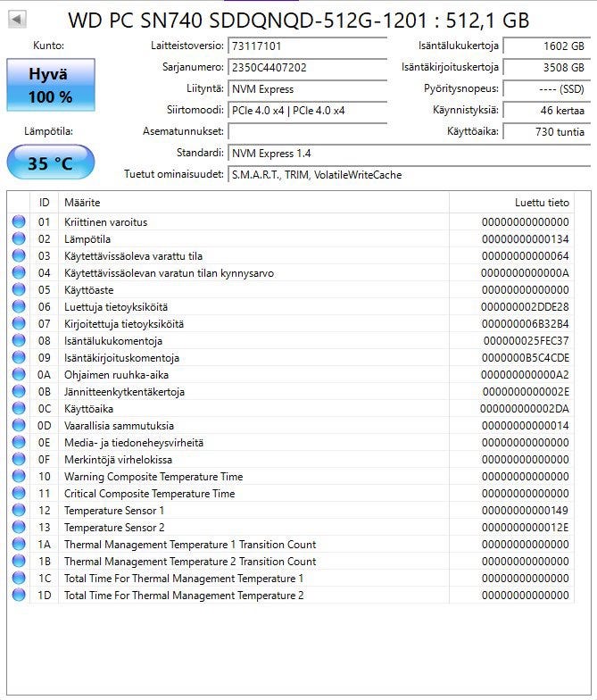Click the raw value 00000000000A2
The image size is (597, 700).
(525, 375)
